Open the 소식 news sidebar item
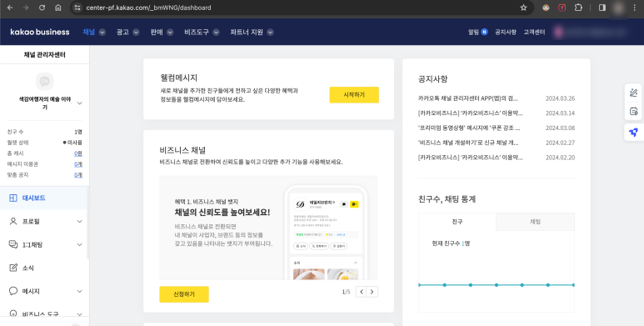The height and width of the screenshot is (326, 644). (44, 268)
